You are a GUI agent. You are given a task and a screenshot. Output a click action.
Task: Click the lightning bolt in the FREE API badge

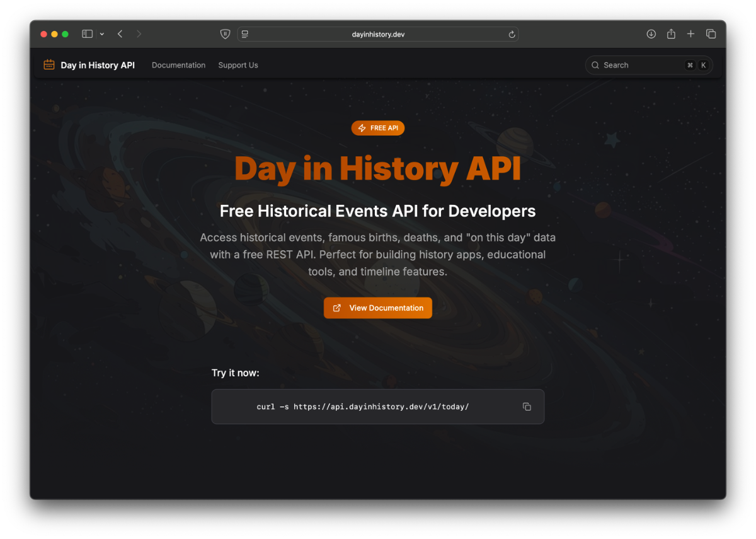[x=362, y=127]
